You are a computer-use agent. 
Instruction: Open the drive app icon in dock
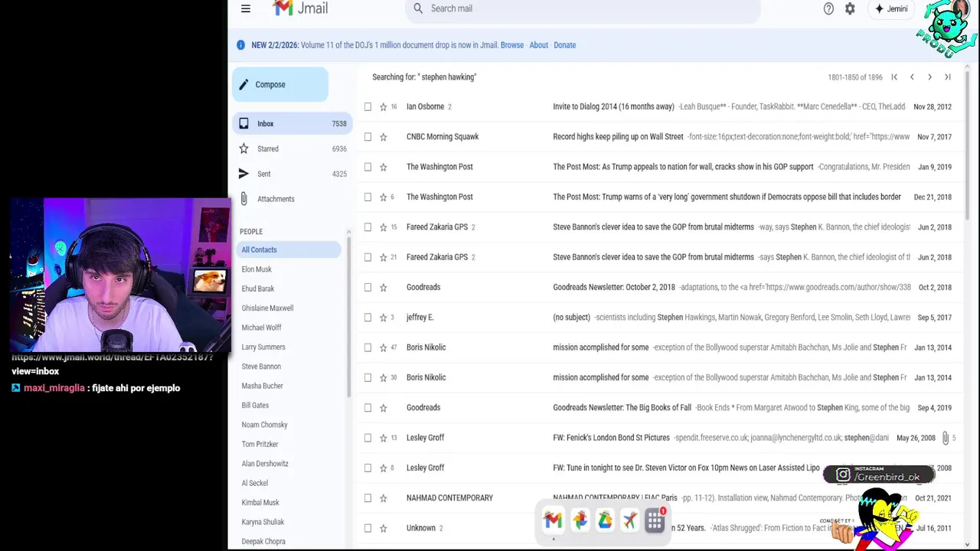pyautogui.click(x=605, y=520)
